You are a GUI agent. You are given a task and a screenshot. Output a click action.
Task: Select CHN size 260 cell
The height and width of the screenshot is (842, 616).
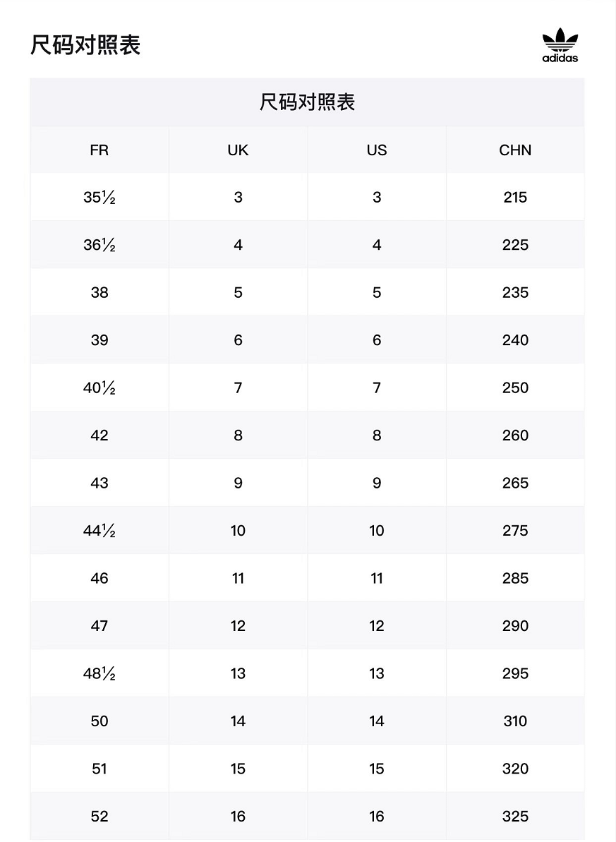[515, 435]
